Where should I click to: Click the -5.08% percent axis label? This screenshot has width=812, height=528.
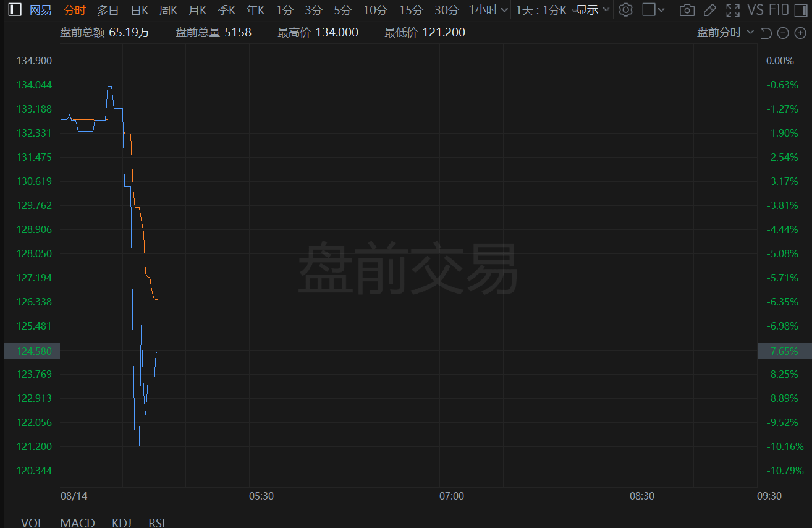[x=782, y=253]
